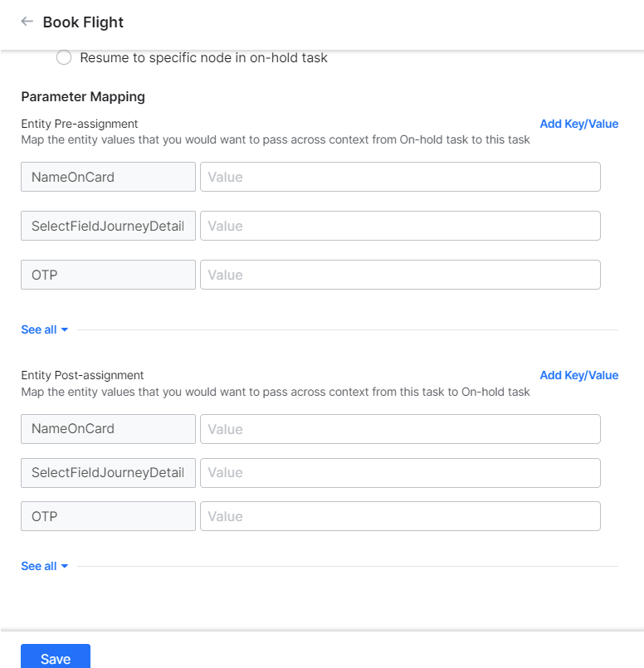Click the NameOnCard field in Pre-assignment
The image size is (644, 668).
point(108,177)
